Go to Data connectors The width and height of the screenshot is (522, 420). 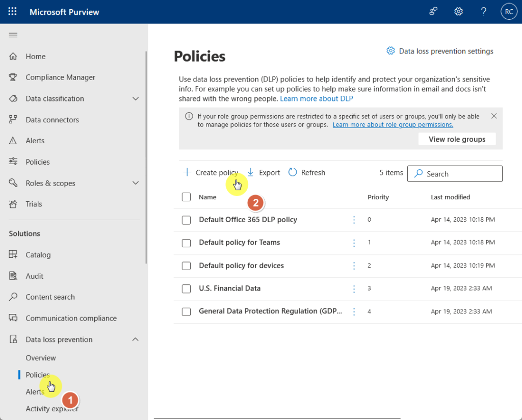click(x=53, y=120)
